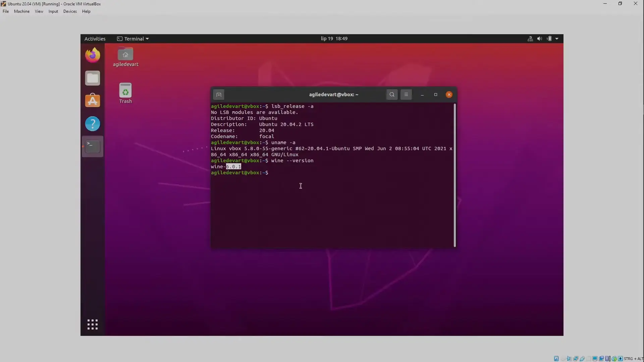Click the CPU virtualization status icon
Screen dimensions: 644x362
click(x=607, y=359)
